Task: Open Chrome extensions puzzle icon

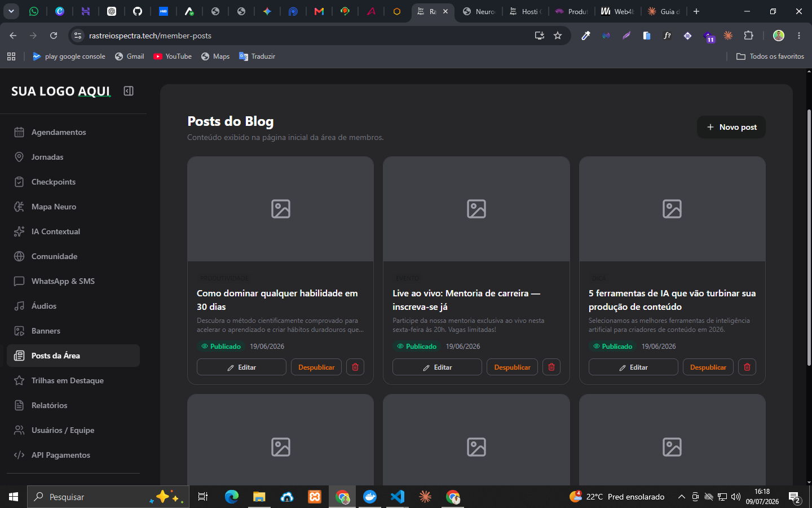Action: point(748,36)
